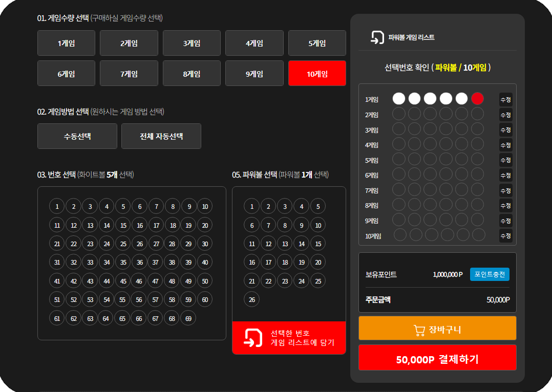Viewport: 552px width, 392px height.
Task: Click 50,000P 결제하기 payment button
Action: coord(437,359)
